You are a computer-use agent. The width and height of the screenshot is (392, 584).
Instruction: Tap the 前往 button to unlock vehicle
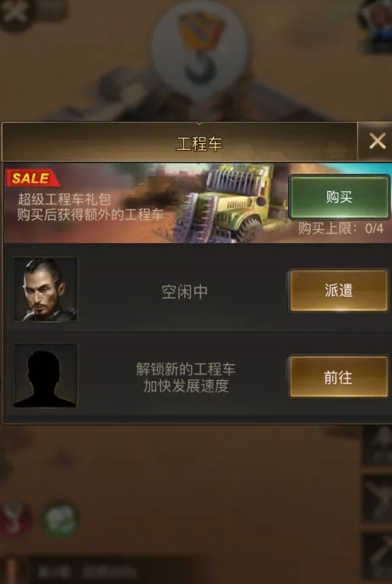339,377
